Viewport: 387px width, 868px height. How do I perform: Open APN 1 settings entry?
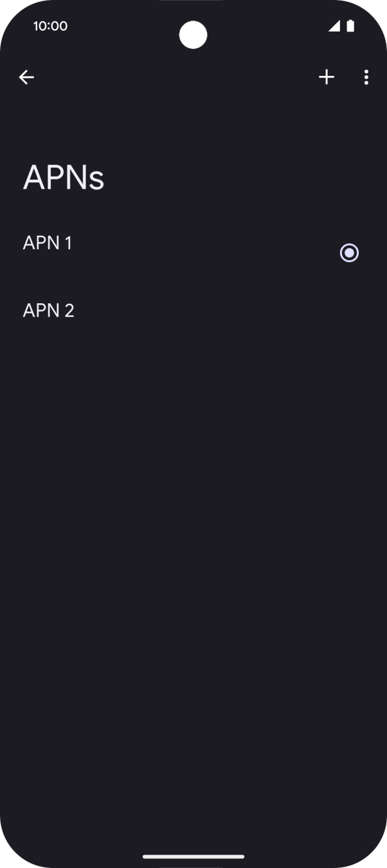[48, 243]
